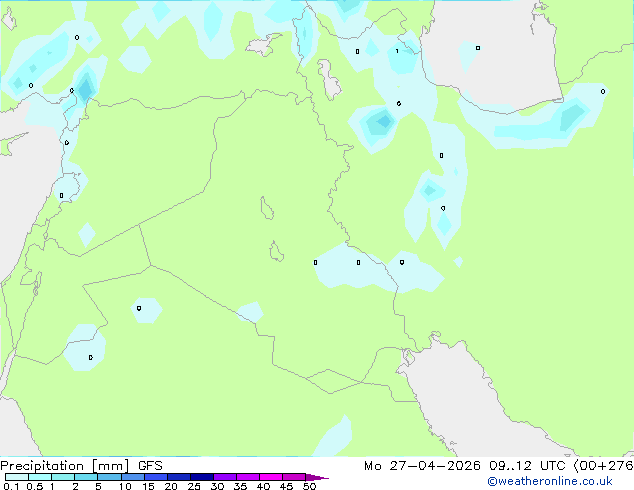Pick the 15–20 mm legend color swatch
Screen dimensions: 634x490
coord(156,477)
